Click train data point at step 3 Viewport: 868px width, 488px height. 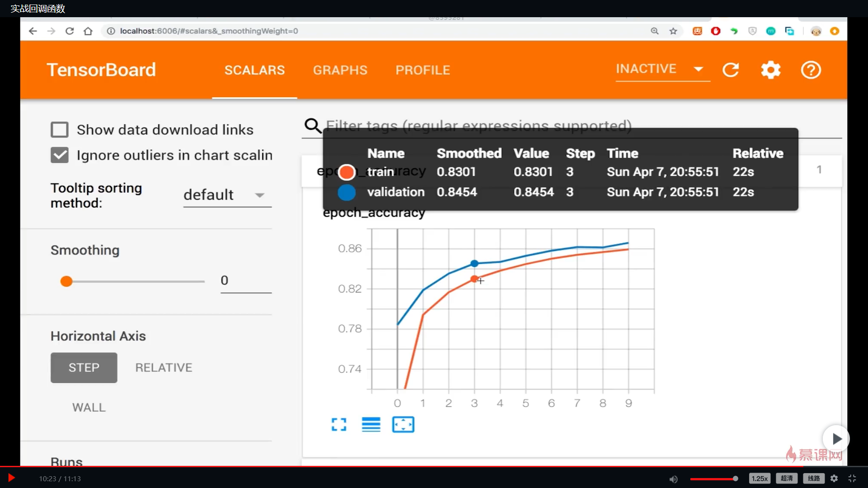pos(474,279)
